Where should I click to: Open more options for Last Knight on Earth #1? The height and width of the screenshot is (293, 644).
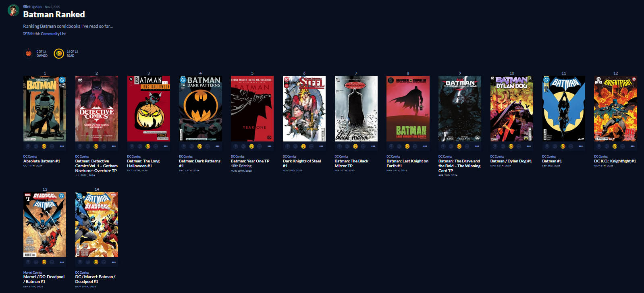tap(425, 146)
